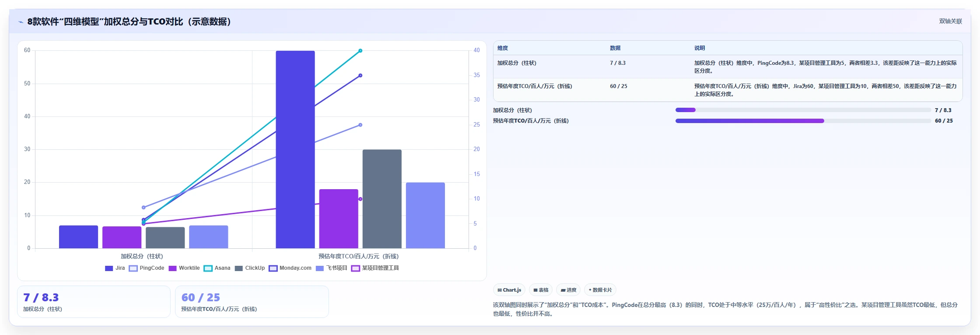
Task: Toggle the Worktile dataset in the legend
Action: pyautogui.click(x=184, y=268)
